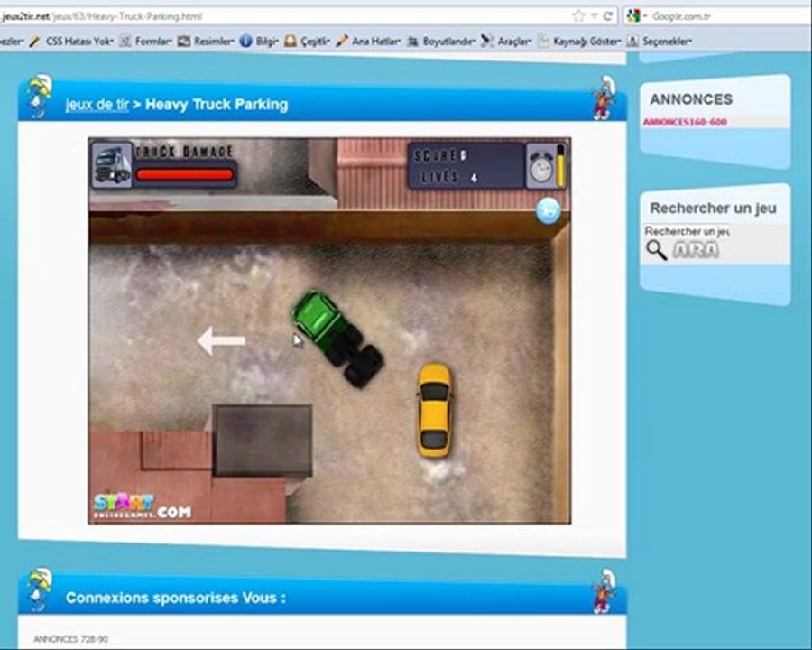The width and height of the screenshot is (812, 650).
Task: Click the Resimler picture icon
Action: 184,41
